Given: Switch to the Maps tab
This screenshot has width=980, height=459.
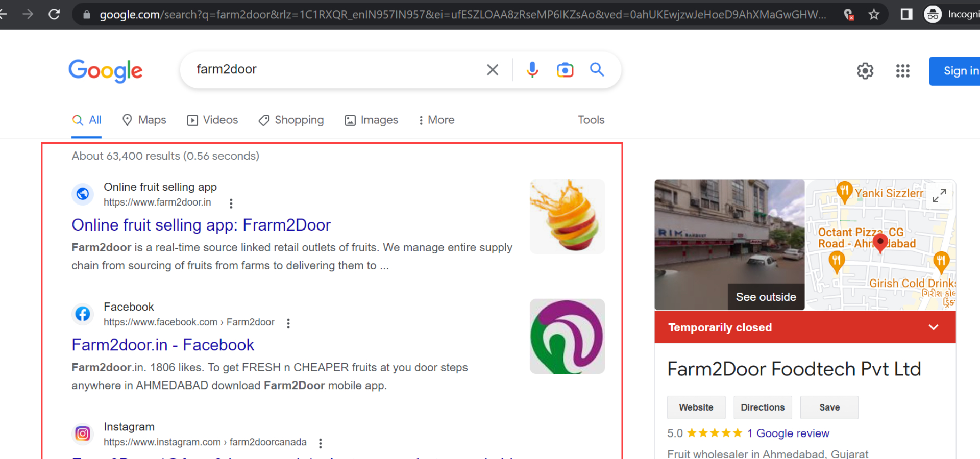Looking at the screenshot, I should (x=144, y=120).
